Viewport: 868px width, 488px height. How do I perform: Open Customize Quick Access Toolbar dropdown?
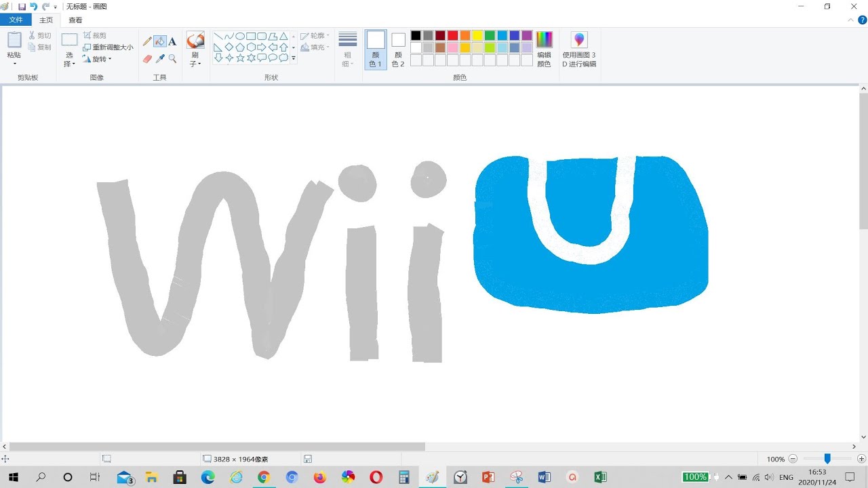click(x=56, y=7)
